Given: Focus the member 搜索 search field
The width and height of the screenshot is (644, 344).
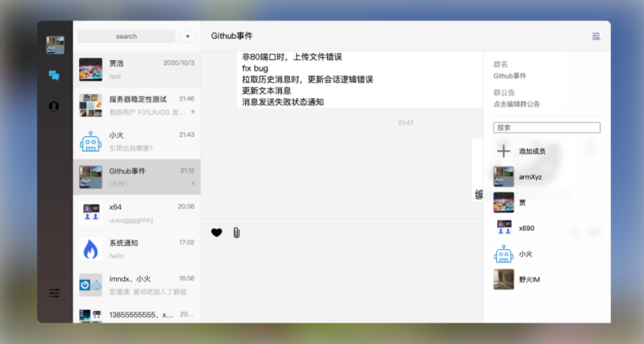Looking at the screenshot, I should click(547, 127).
